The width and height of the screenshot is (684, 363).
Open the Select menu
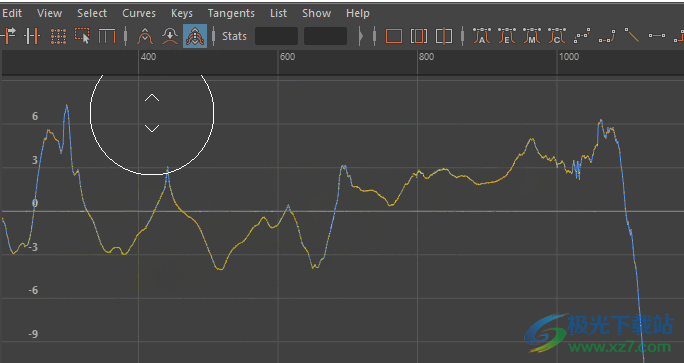tap(92, 13)
